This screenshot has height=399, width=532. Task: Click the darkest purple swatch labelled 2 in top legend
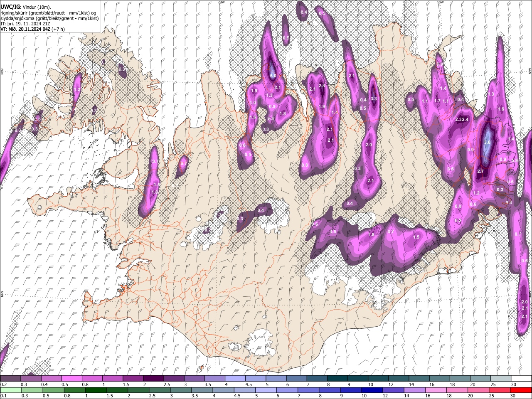click(153, 378)
